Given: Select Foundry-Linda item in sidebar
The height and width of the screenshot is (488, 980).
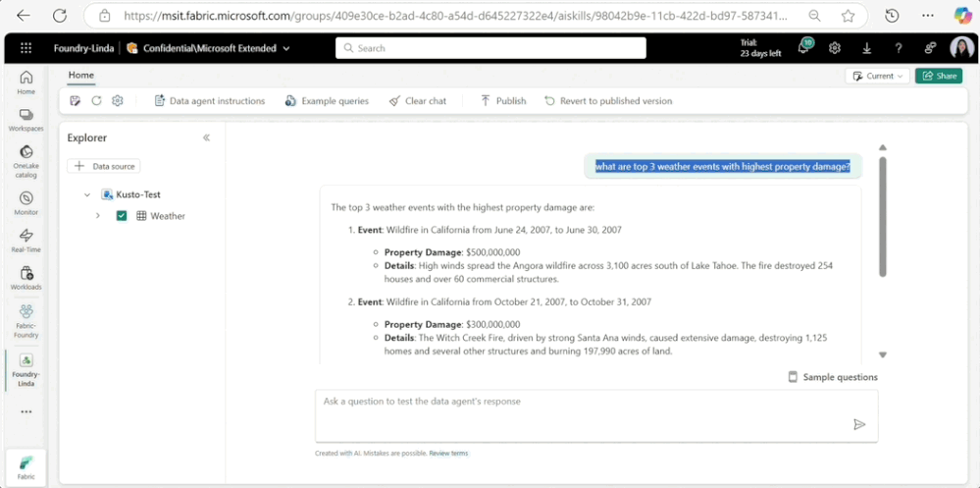Looking at the screenshot, I should pyautogui.click(x=26, y=370).
